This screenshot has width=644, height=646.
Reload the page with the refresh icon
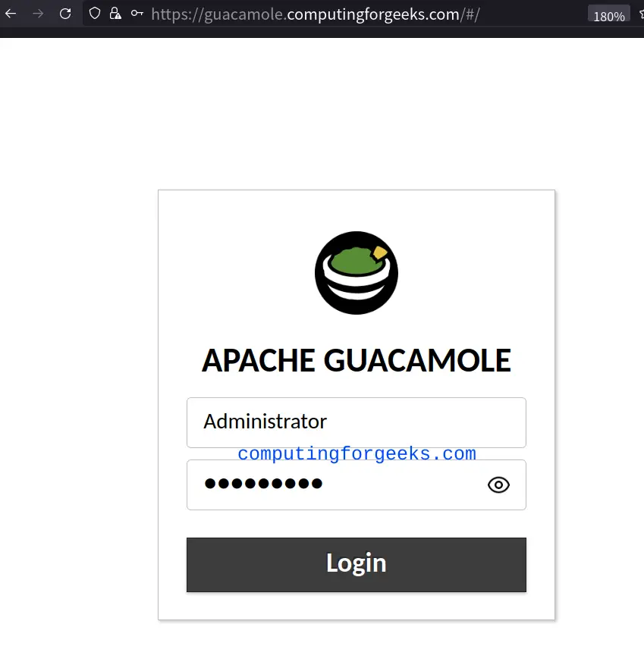click(65, 14)
